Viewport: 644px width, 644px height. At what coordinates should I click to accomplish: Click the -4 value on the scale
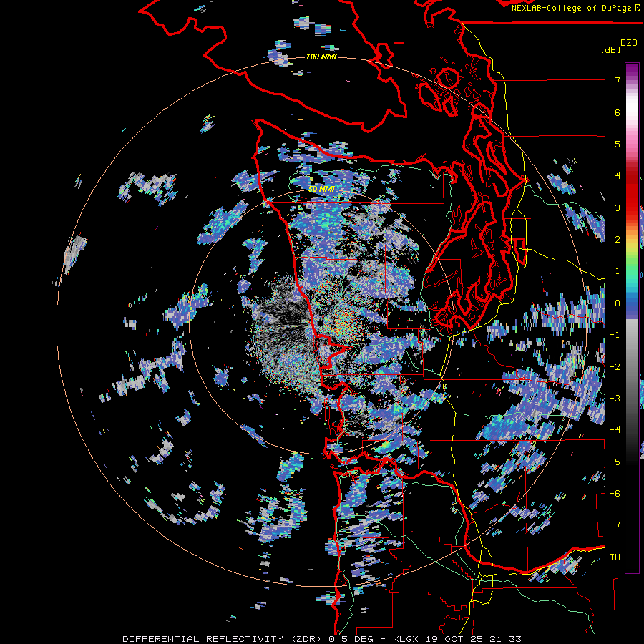tap(615, 430)
